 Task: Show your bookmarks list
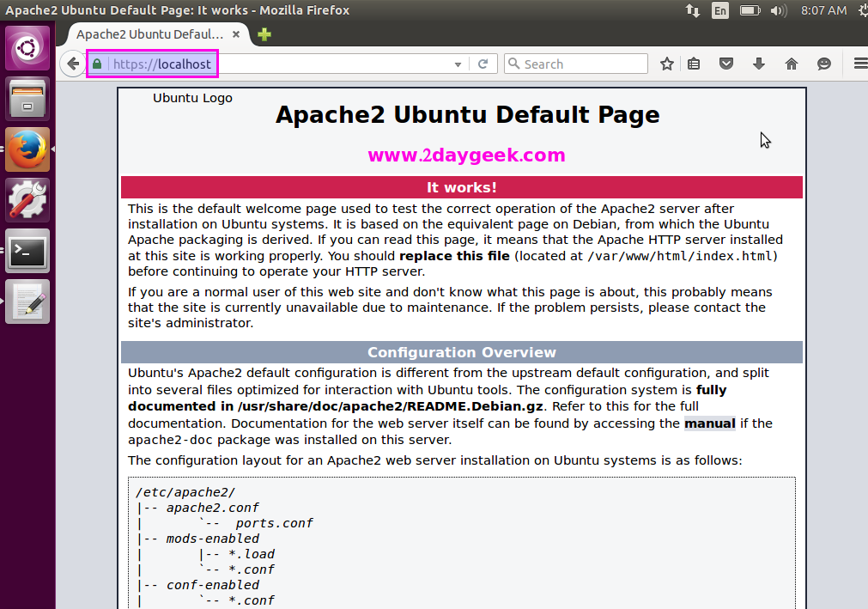(x=695, y=64)
